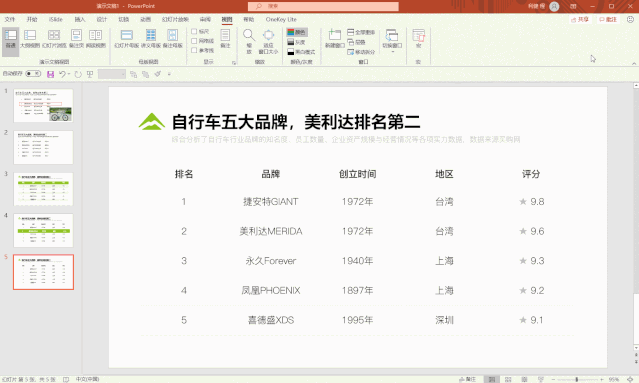Toggle the AutoSave (自动保存) switch
The width and height of the screenshot is (639, 383).
coord(33,74)
